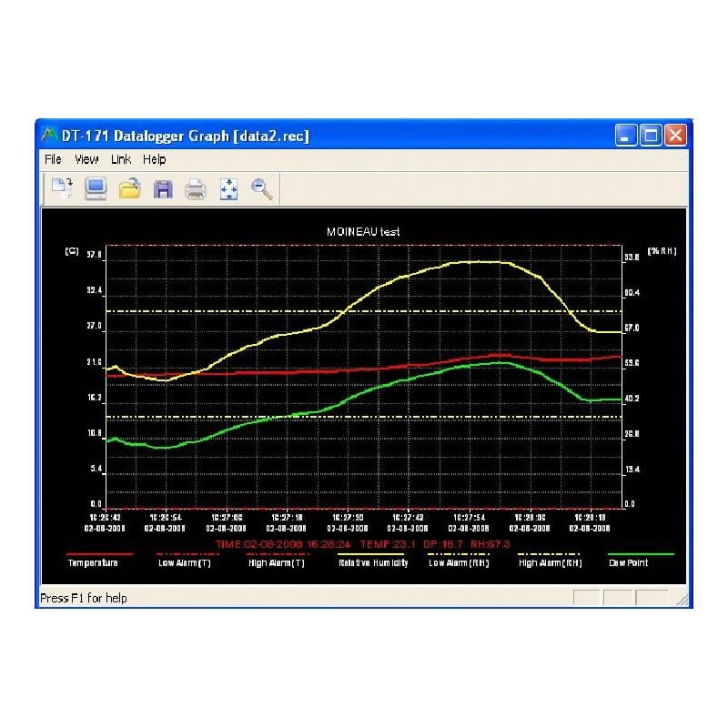Open the Link menu
Viewport: 728px width, 728px height.
point(121,159)
